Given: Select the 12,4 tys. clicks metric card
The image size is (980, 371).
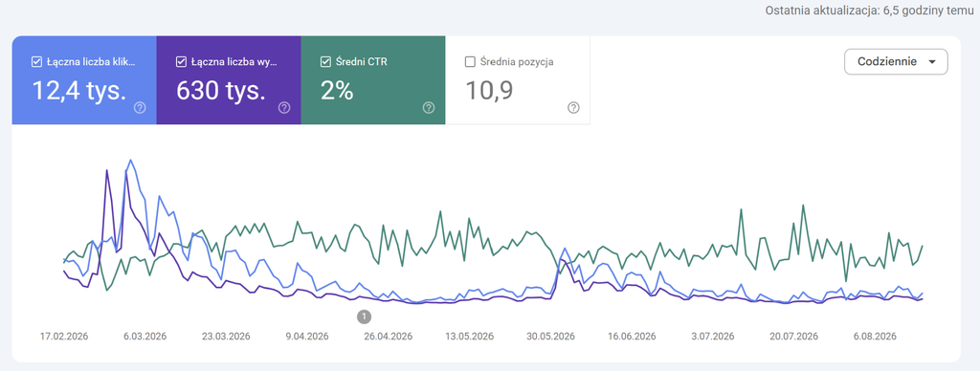Looking at the screenshot, I should 84,80.
